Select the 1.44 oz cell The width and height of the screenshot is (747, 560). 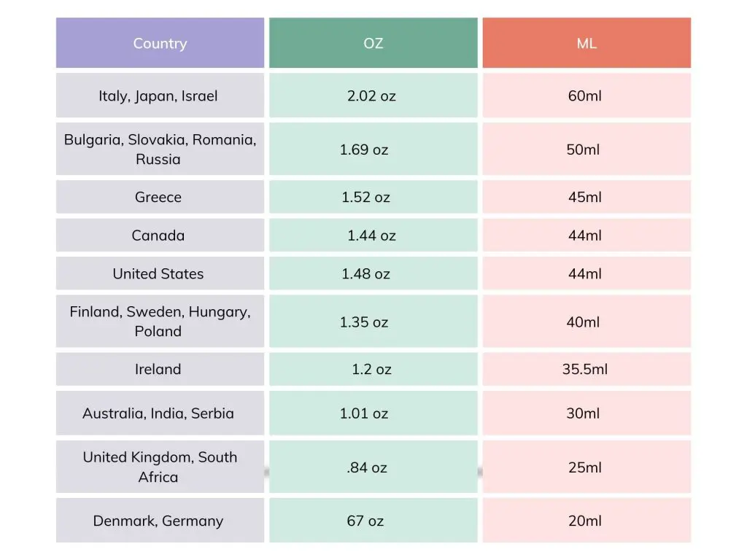(371, 236)
